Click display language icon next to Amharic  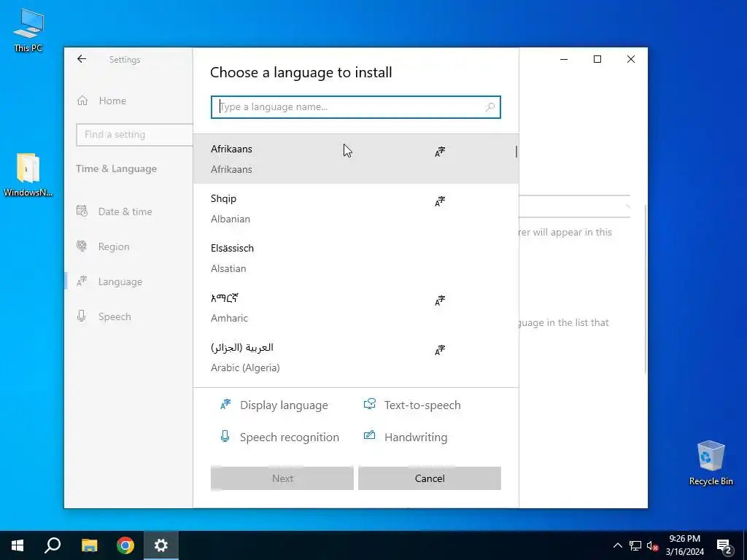point(440,301)
